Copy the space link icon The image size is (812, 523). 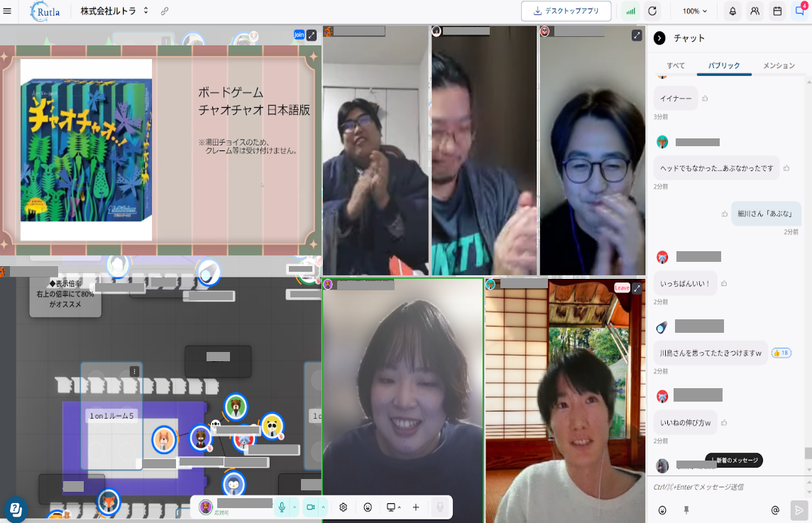165,11
